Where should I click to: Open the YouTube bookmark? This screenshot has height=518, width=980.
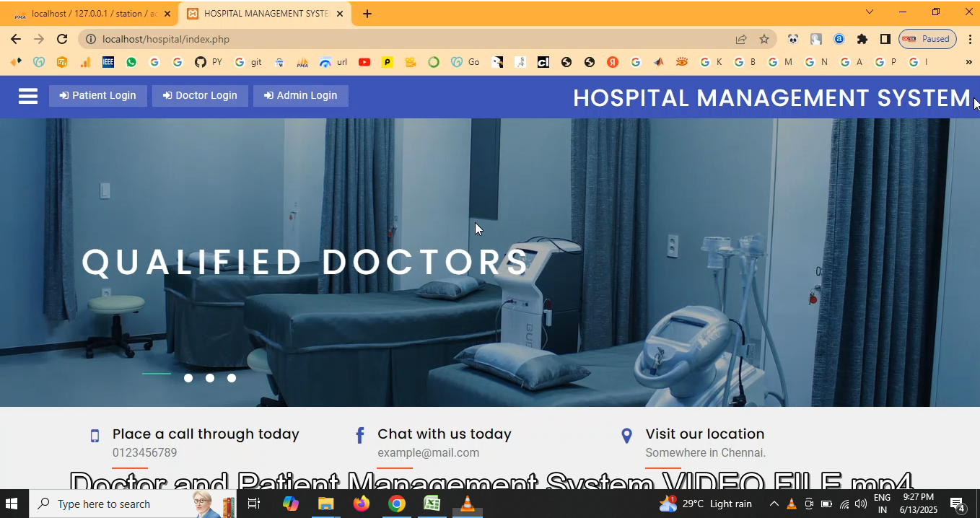364,62
